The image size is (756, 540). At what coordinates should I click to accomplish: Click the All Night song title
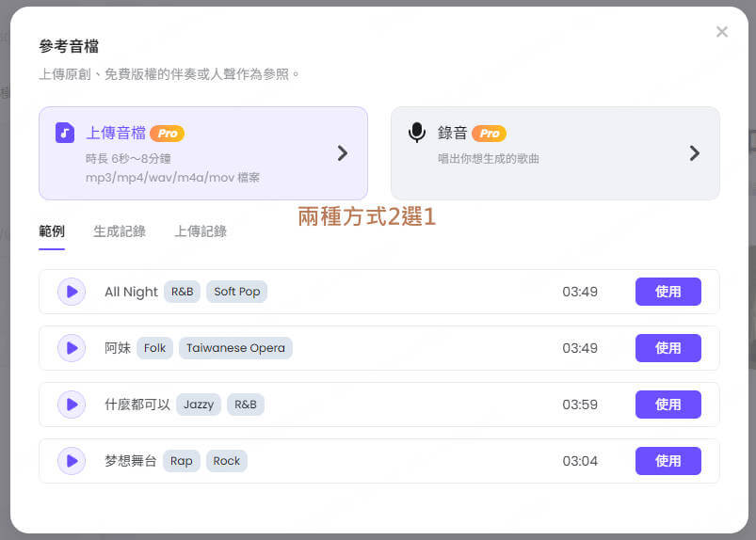coord(131,292)
